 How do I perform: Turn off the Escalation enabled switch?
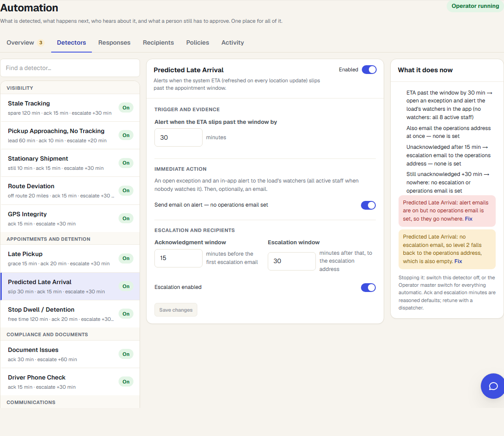[x=368, y=288]
